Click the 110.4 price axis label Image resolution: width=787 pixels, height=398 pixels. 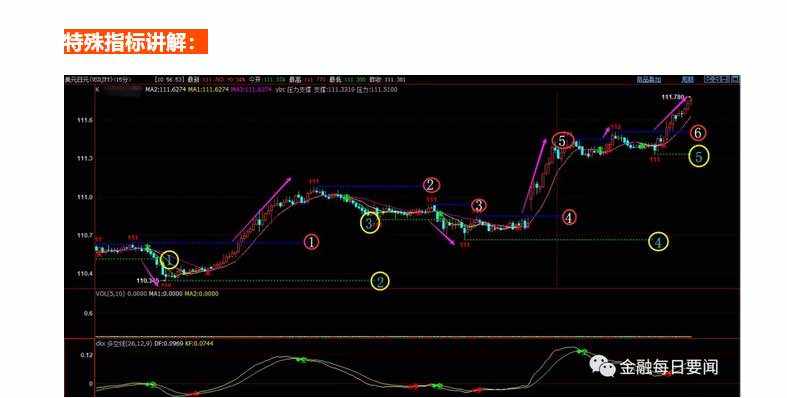[x=85, y=274]
